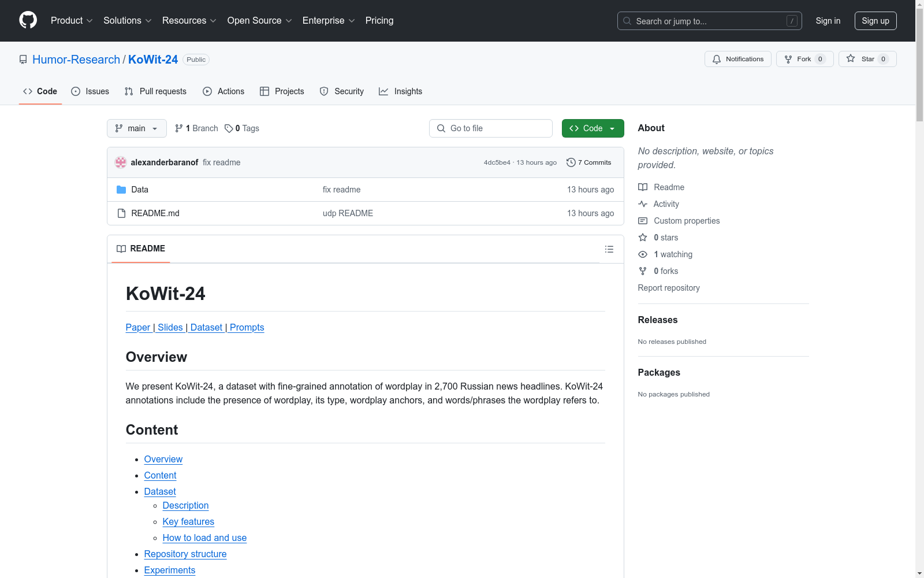Click the Notifications bell icon

coord(717,59)
